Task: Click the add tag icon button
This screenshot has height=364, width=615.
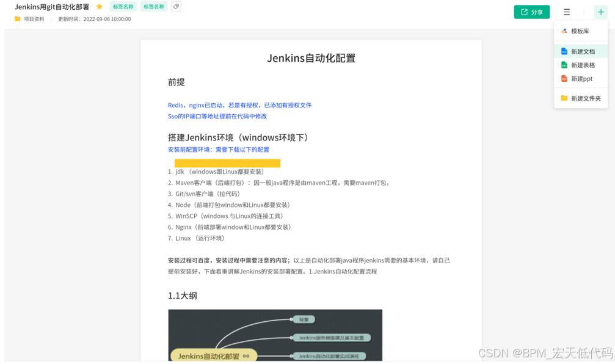Action: (176, 7)
